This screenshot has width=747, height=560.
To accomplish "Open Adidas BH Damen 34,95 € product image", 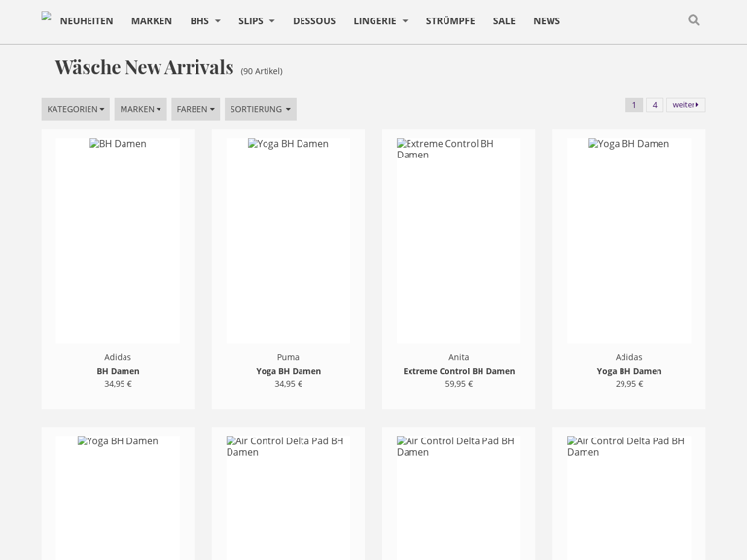I will pos(118,240).
